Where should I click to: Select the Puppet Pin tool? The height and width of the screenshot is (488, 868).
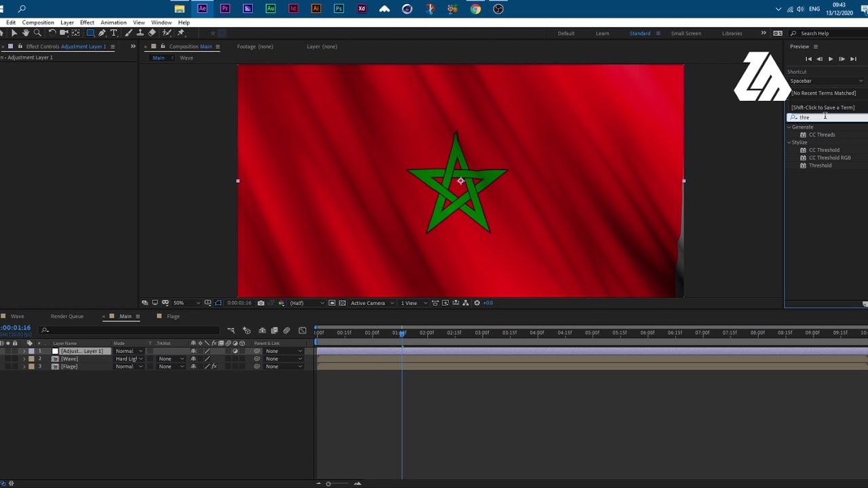(x=180, y=33)
